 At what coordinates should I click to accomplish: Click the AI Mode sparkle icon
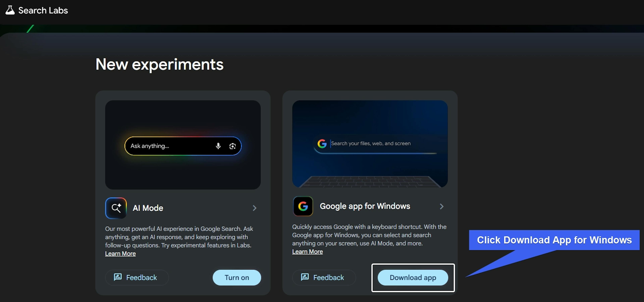click(116, 208)
